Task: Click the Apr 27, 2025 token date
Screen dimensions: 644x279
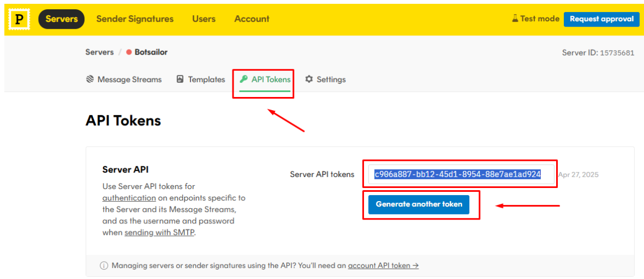Action: 579,175
